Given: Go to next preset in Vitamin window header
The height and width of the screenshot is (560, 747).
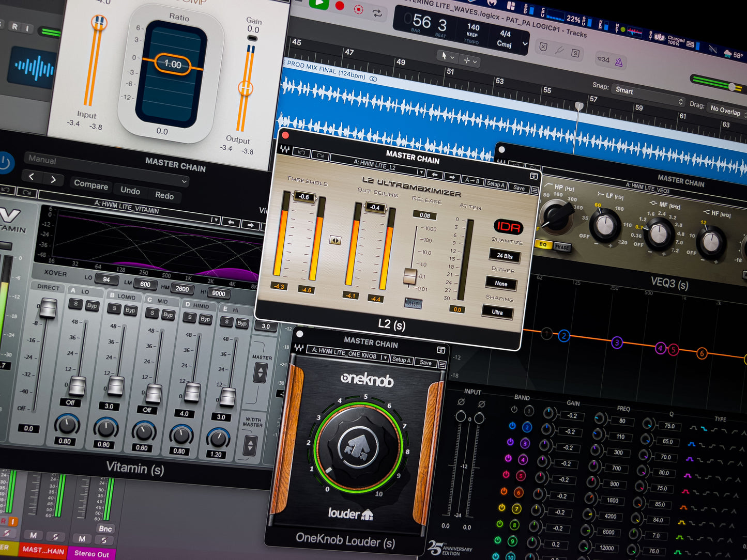Looking at the screenshot, I should click(53, 180).
